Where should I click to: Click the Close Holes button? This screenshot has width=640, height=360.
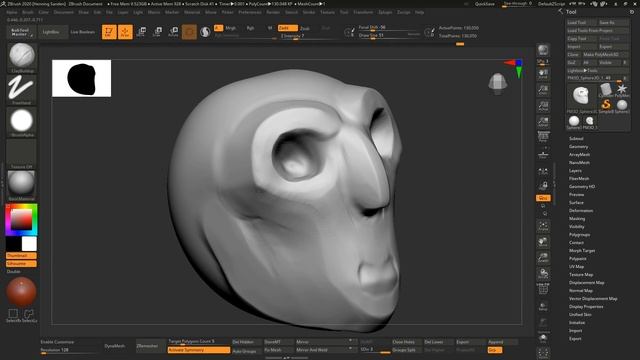406,342
